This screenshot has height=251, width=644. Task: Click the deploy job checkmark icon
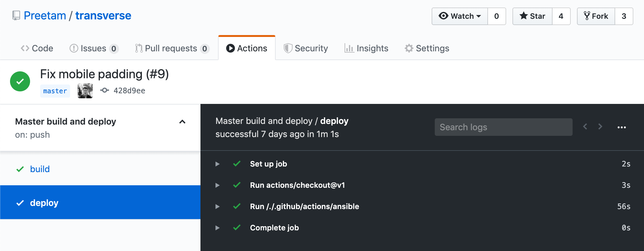tap(20, 203)
